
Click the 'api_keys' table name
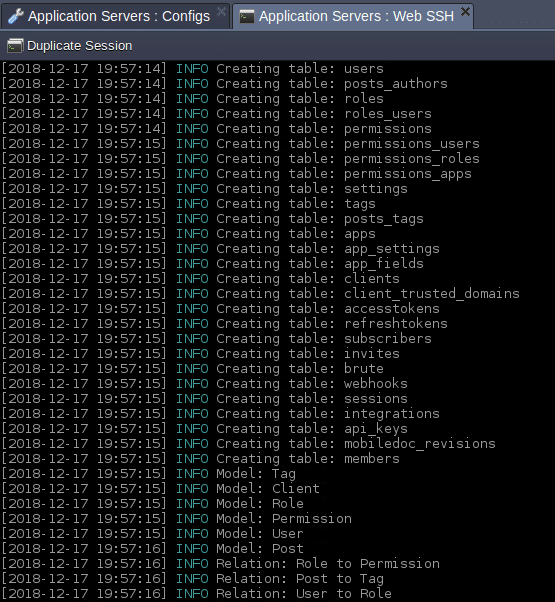click(x=376, y=429)
